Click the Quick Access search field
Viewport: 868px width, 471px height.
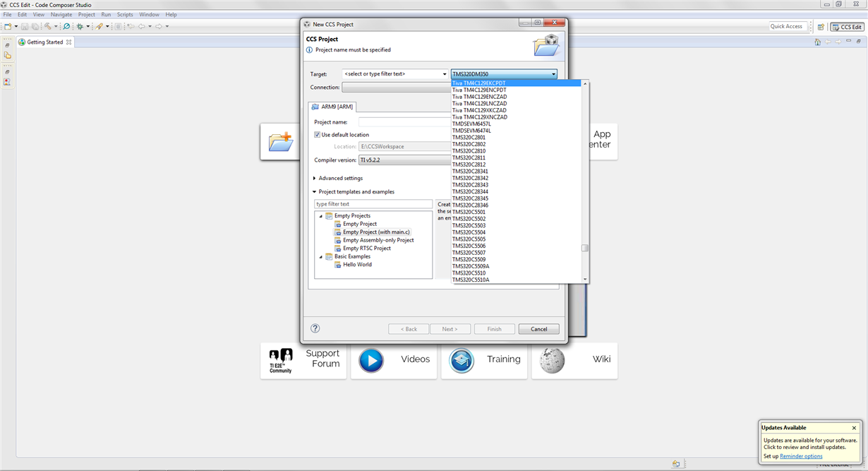pyautogui.click(x=788, y=26)
